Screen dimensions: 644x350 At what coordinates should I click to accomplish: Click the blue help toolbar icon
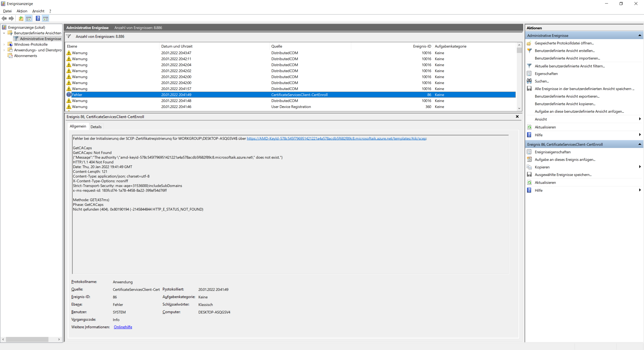(x=38, y=18)
